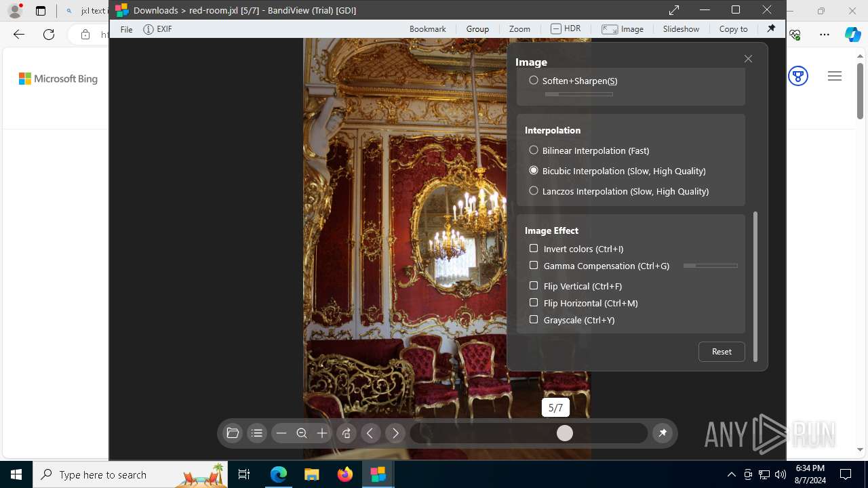This screenshot has height=488, width=868.
Task: Open Edge Copilot sidebar icon
Action: click(x=852, y=35)
